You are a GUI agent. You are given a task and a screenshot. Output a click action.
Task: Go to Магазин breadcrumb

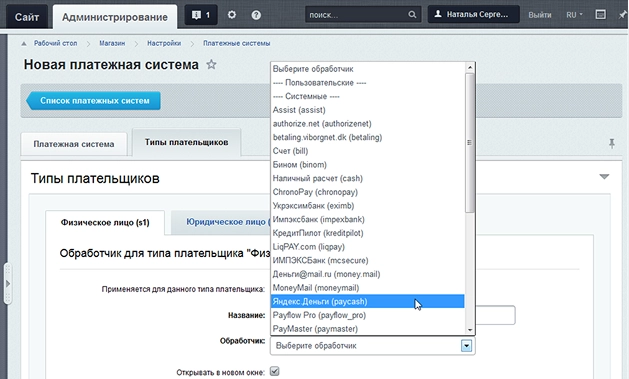pyautogui.click(x=112, y=43)
